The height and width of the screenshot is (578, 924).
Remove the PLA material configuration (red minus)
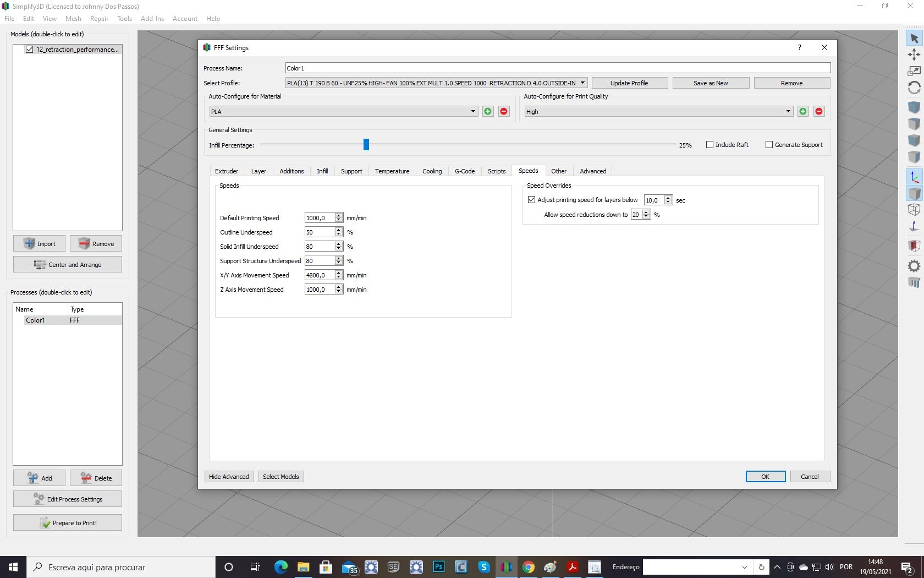tap(504, 111)
